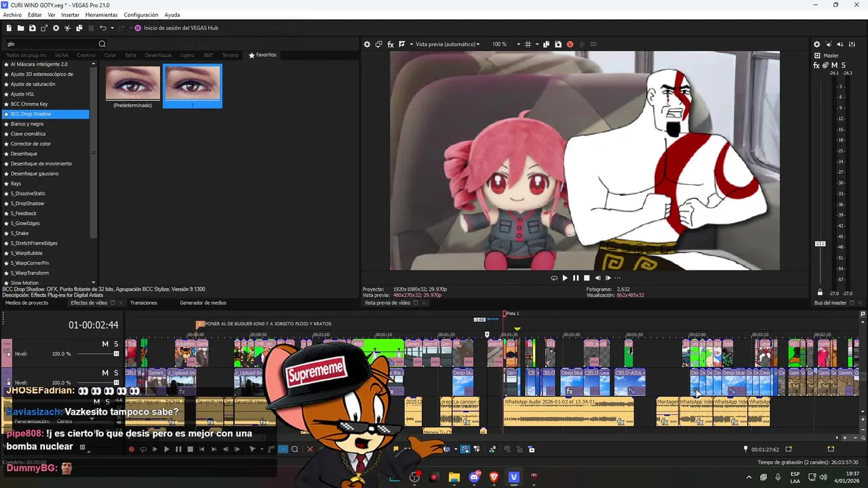
Task: Open Master bus FX
Action: tap(816, 65)
